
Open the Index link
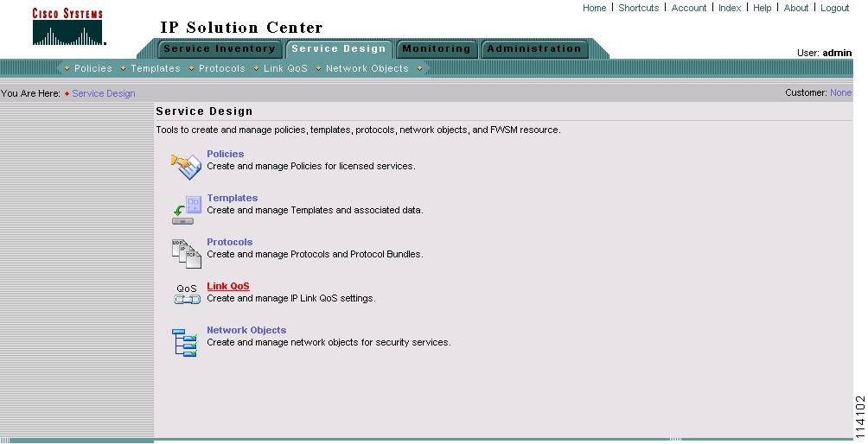(x=730, y=8)
